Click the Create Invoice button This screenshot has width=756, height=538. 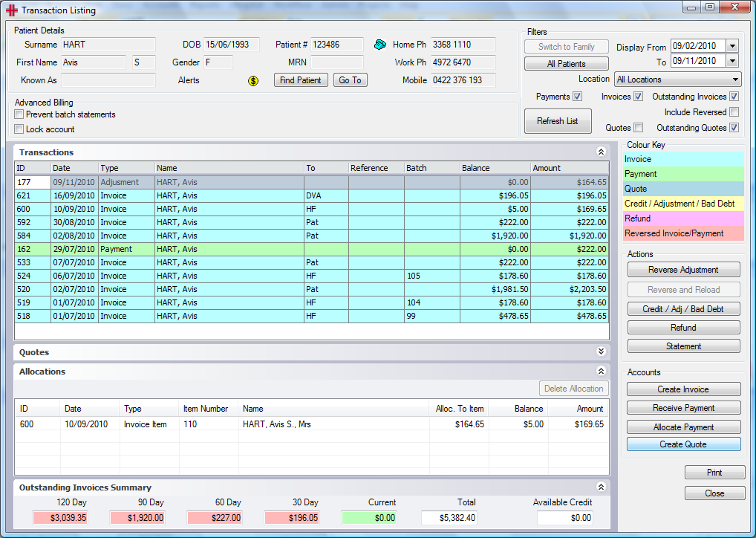(684, 389)
